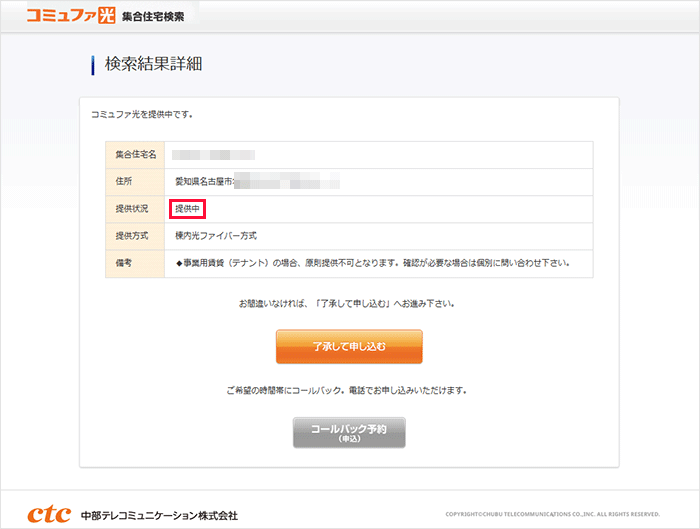Click the コミュファ光を提供中です message
The width and height of the screenshot is (700, 529).
(x=142, y=114)
